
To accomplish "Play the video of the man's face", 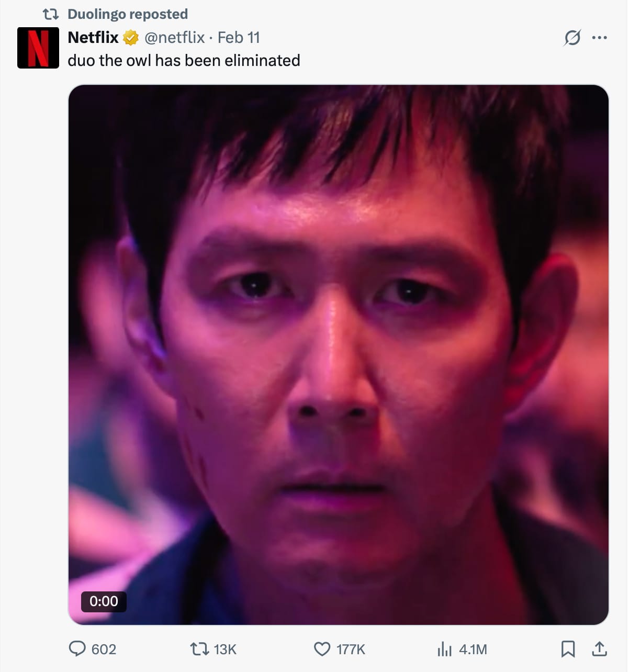I will click(x=339, y=355).
